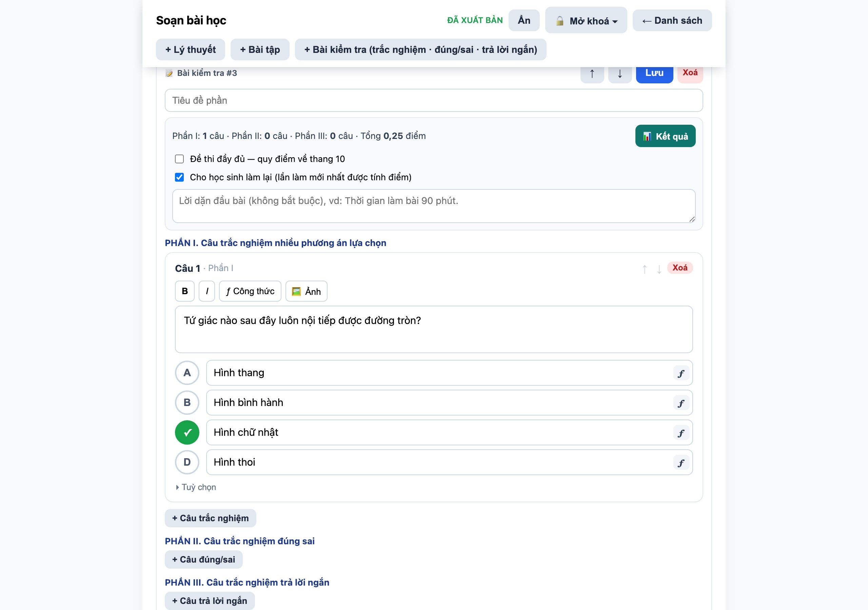Open formula editor for answer Hình thoi
This screenshot has height=610, width=868.
coord(681,463)
